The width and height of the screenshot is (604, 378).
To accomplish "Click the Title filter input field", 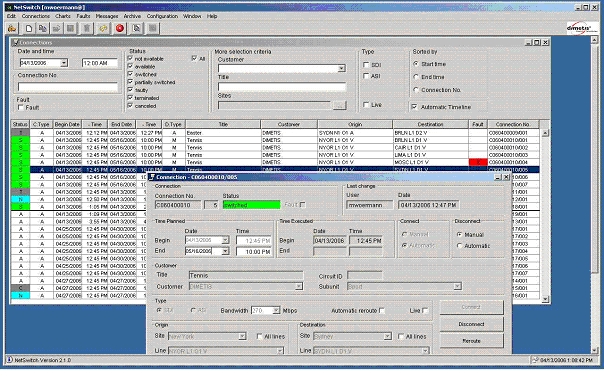I will (x=282, y=87).
